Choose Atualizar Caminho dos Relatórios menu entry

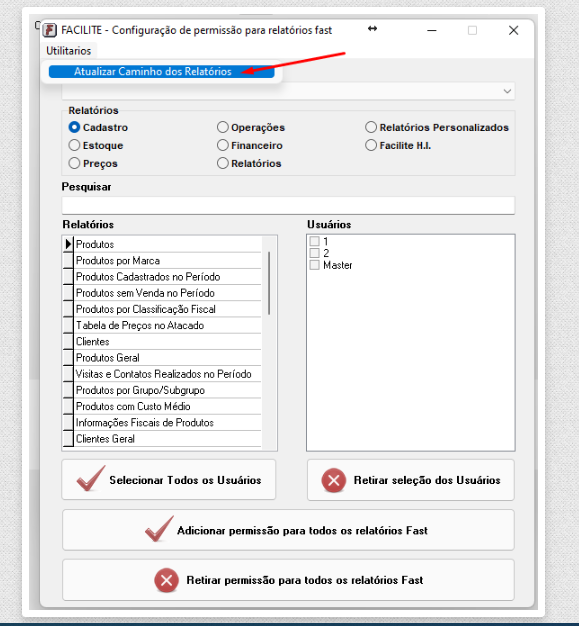coord(161,71)
